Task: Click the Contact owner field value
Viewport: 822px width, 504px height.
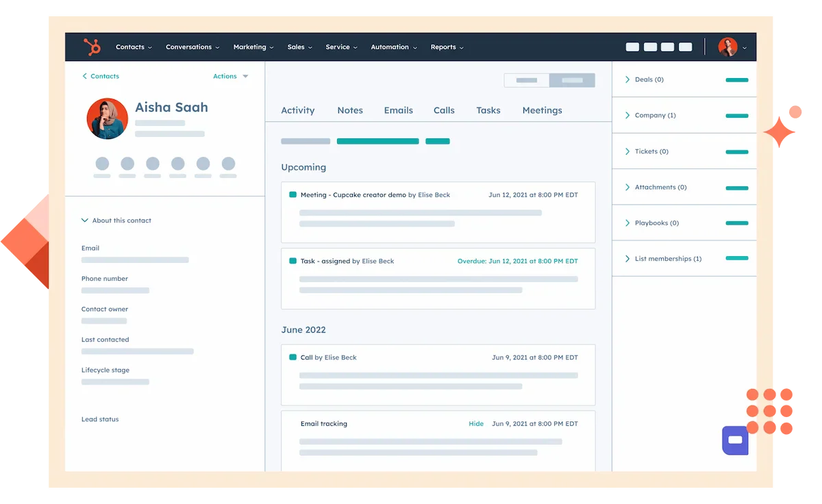Action: click(104, 320)
